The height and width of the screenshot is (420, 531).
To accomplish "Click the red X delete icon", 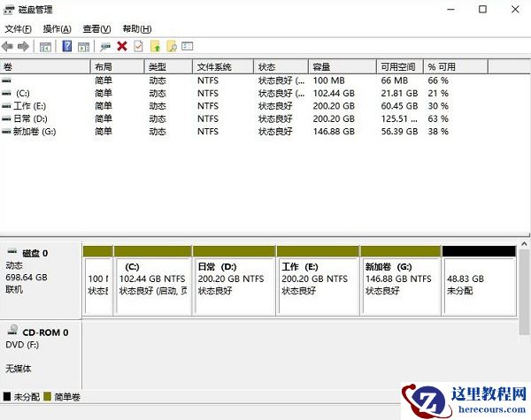I will [122, 46].
